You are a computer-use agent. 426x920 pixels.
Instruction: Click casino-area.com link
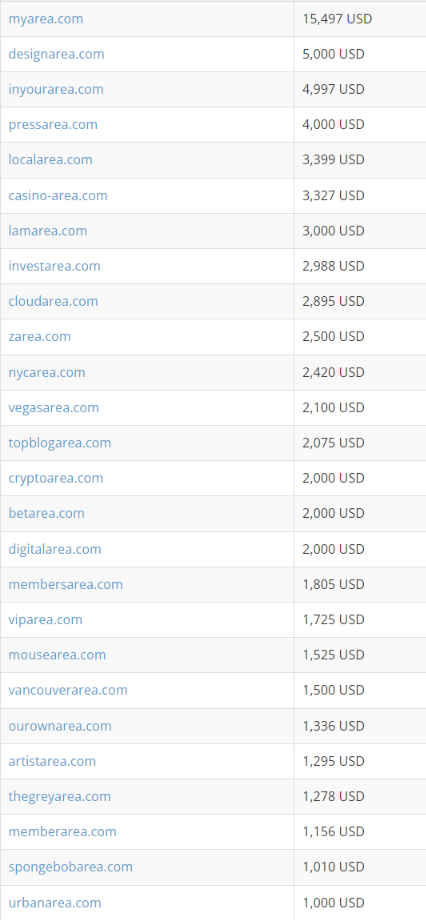point(58,195)
